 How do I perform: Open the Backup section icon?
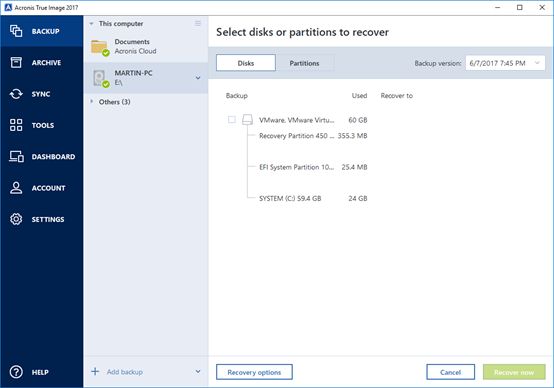(16, 31)
